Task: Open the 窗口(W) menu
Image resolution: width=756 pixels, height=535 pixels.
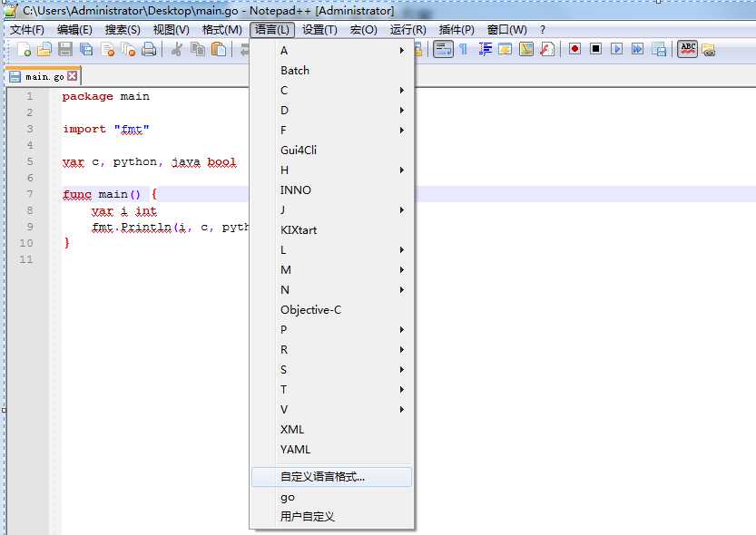Action: click(506, 30)
